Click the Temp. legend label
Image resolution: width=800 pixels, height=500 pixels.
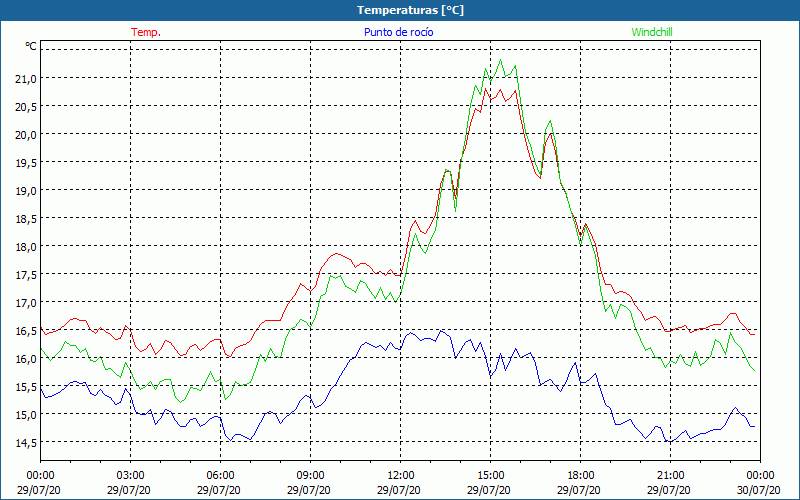tap(146, 32)
